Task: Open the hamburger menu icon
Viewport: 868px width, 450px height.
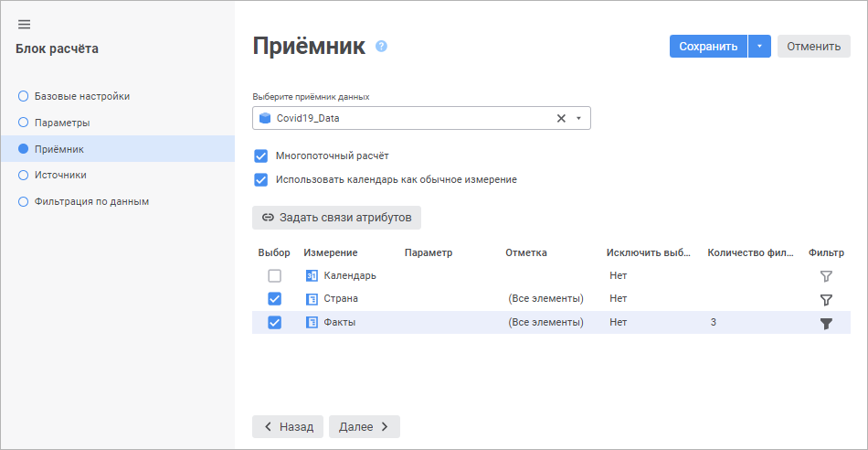Action: pyautogui.click(x=24, y=25)
